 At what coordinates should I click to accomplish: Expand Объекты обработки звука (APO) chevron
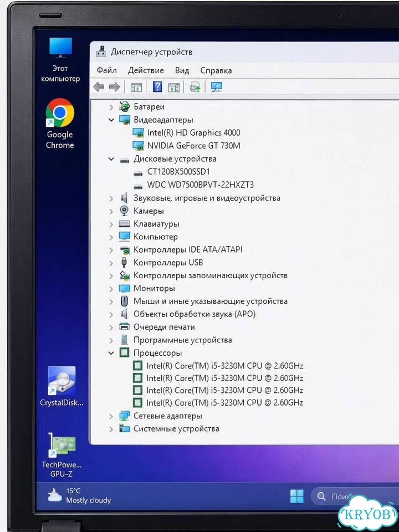(111, 314)
